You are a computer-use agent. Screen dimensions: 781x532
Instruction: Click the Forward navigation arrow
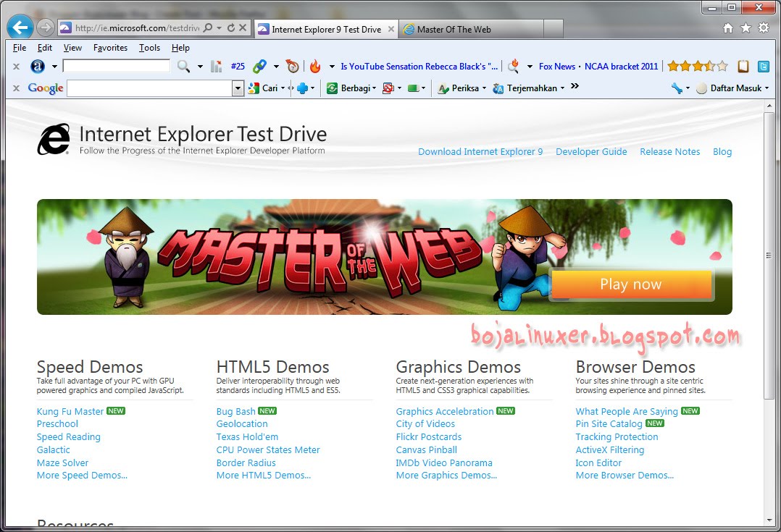point(46,28)
